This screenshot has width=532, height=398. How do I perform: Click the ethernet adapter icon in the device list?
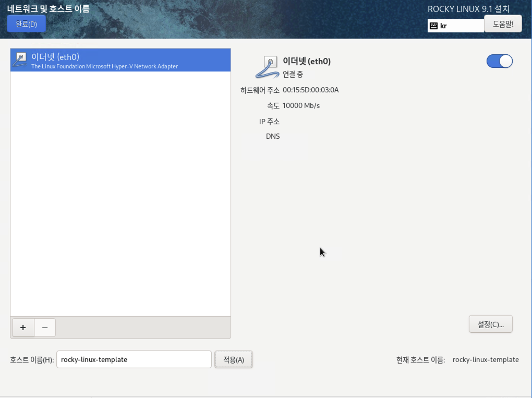(x=20, y=60)
